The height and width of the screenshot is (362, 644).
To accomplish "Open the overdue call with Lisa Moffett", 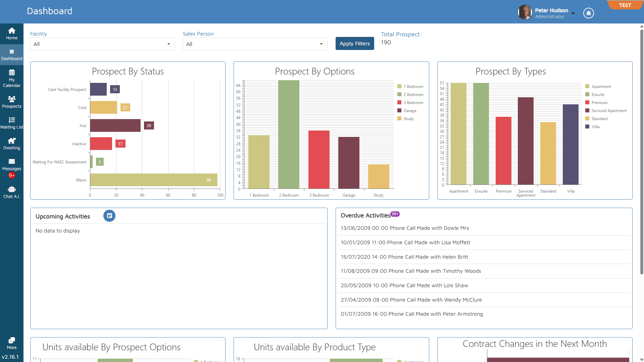I will tap(484, 243).
